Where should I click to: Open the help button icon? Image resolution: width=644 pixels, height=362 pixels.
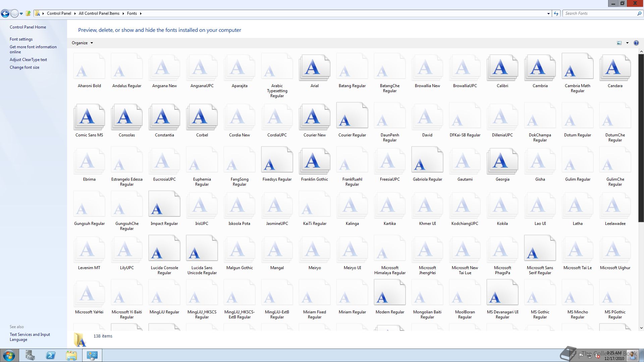click(636, 43)
